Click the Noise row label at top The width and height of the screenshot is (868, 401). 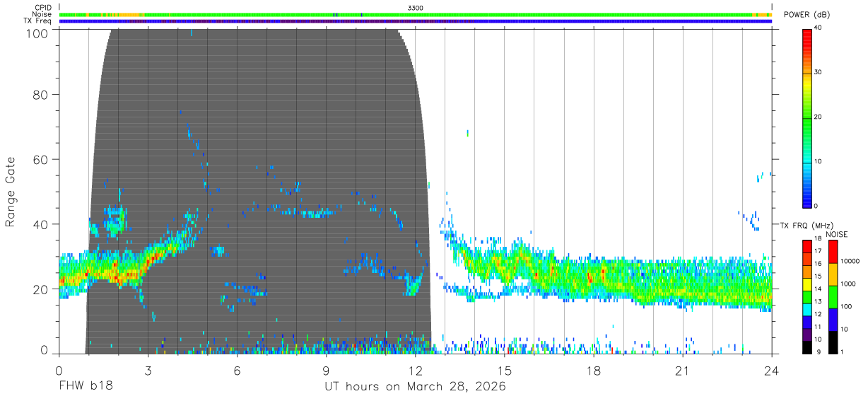point(42,14)
